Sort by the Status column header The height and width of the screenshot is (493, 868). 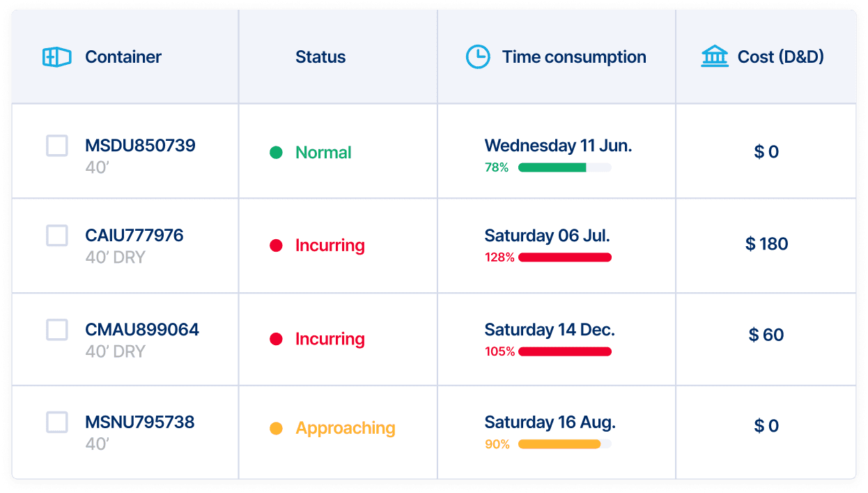[320, 57]
